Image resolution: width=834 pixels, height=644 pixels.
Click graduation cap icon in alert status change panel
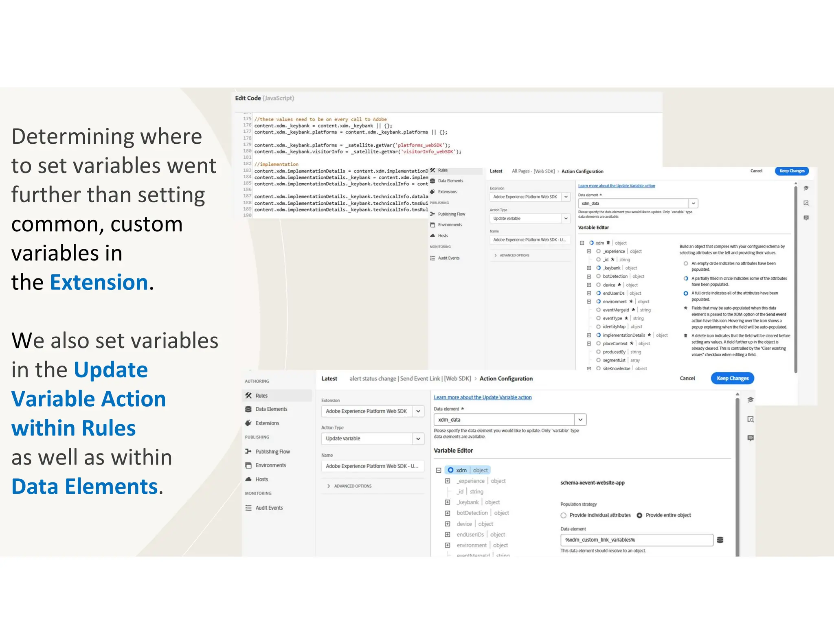click(x=751, y=400)
